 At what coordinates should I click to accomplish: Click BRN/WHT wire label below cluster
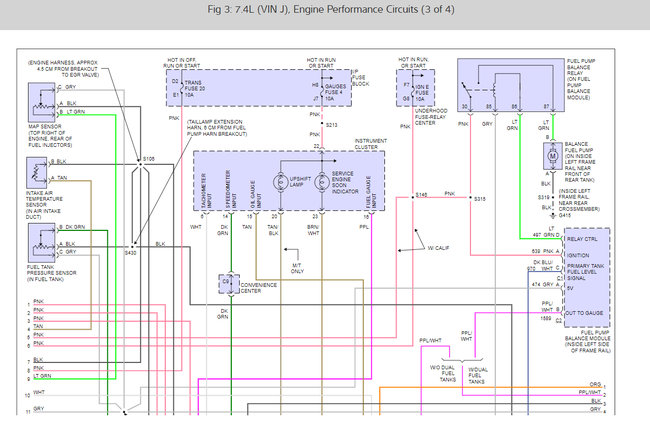pyautogui.click(x=313, y=230)
